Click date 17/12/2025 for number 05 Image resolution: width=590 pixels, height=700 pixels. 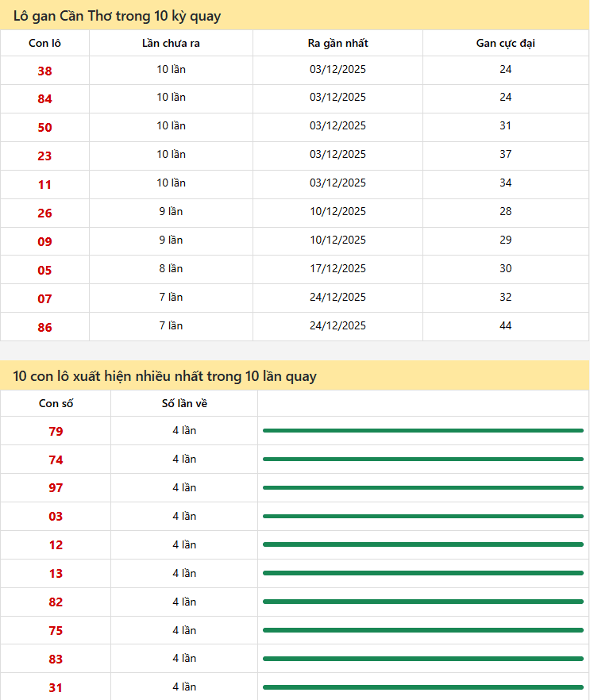click(x=337, y=268)
